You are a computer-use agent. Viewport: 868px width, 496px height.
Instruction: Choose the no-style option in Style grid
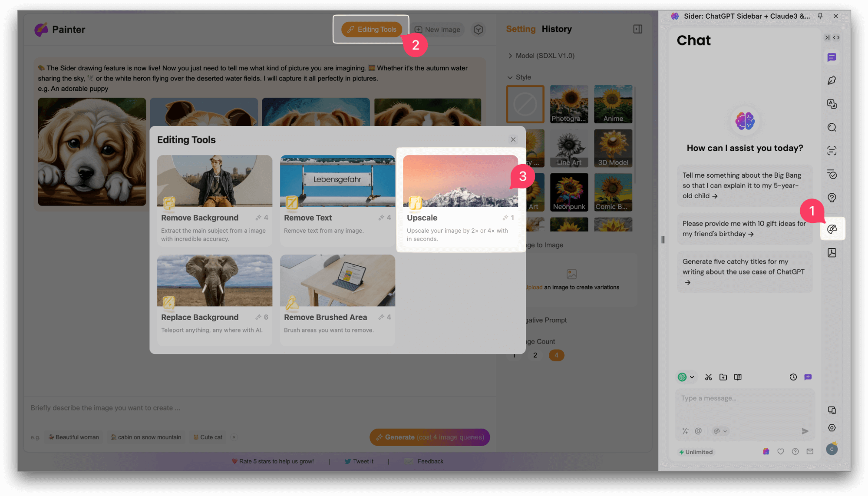point(525,104)
